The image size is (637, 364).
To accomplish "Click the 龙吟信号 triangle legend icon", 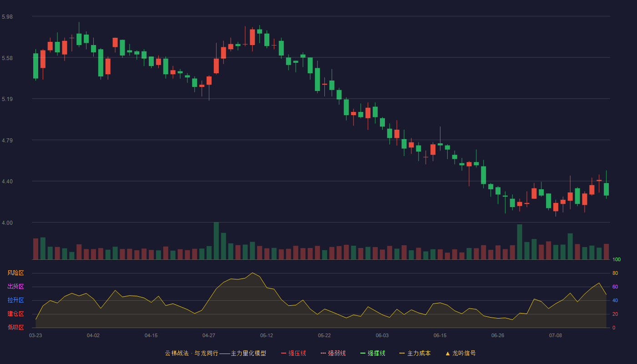I will point(448,353).
